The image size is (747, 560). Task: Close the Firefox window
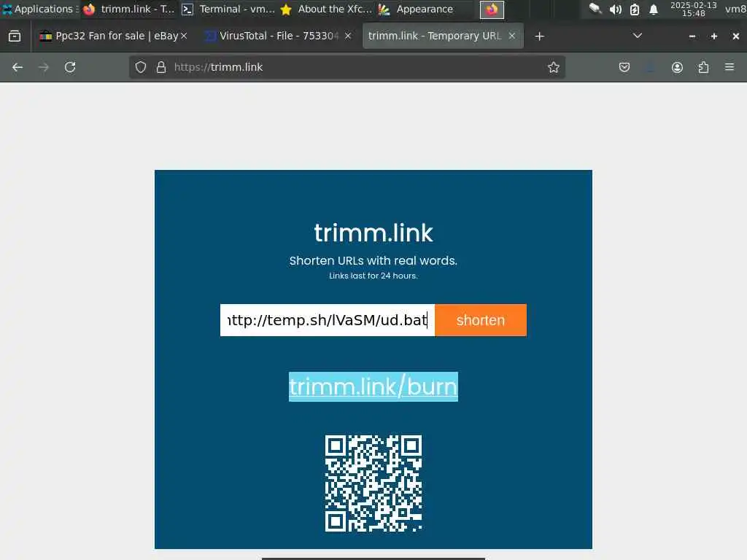[735, 36]
